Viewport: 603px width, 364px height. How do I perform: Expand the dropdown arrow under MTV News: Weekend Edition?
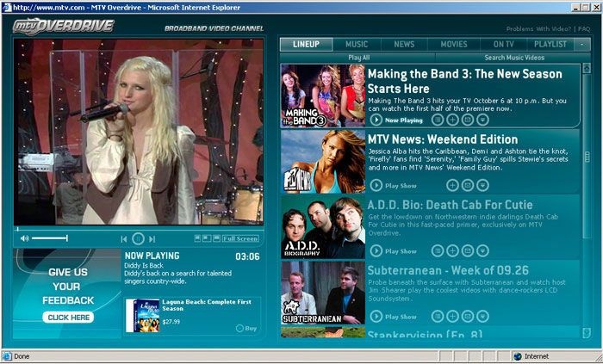[482, 185]
